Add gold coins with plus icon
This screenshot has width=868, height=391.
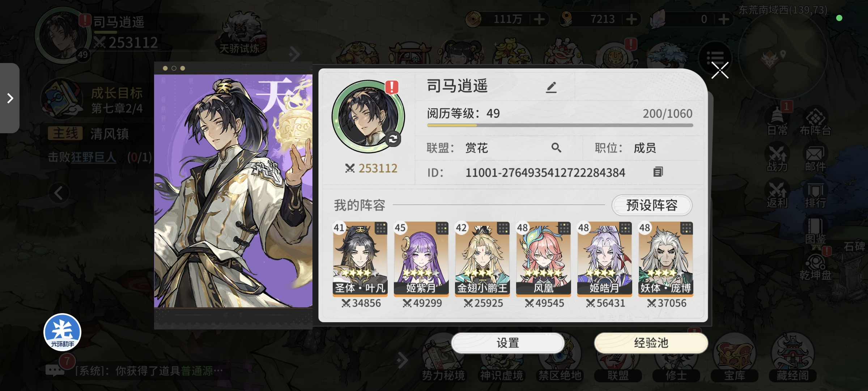tap(539, 19)
